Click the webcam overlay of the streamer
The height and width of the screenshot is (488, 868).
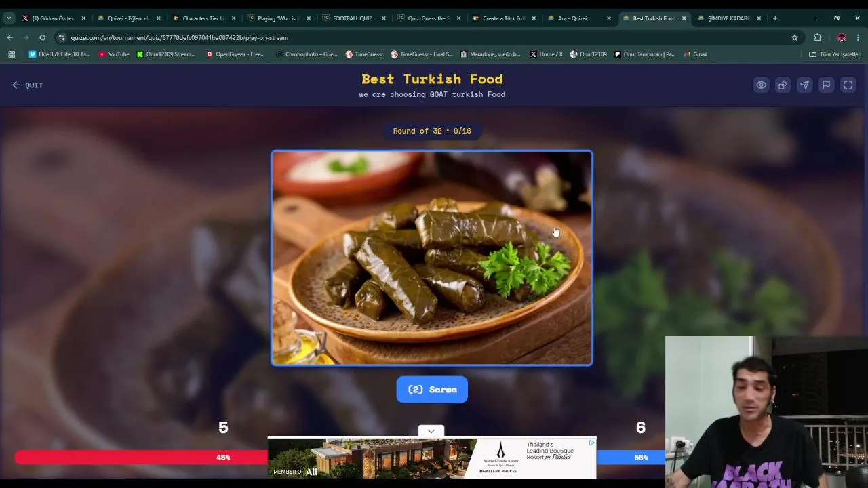point(766,412)
